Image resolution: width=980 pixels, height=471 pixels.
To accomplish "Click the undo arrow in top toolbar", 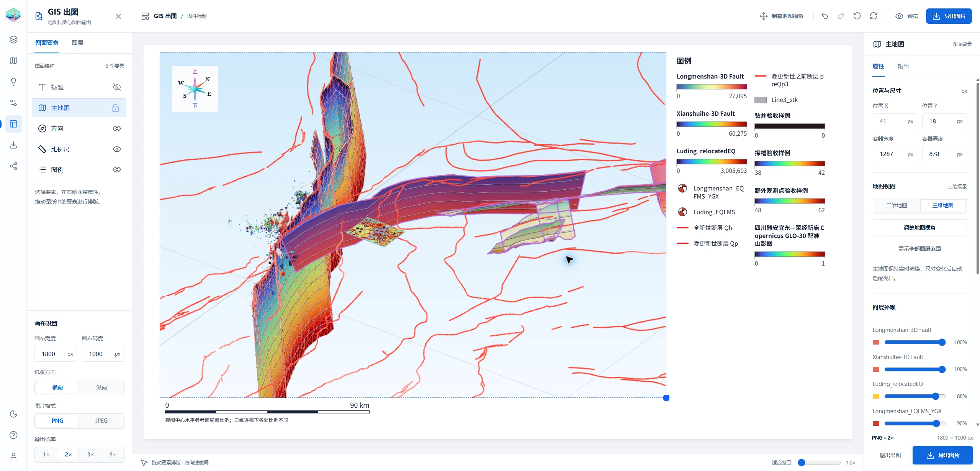I will [x=825, y=16].
